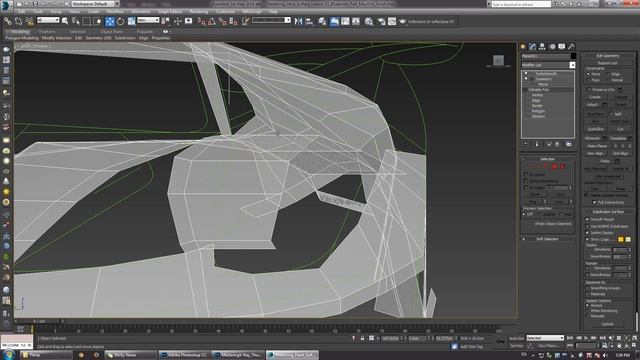Open the Modifiers menu

tap(115, 12)
